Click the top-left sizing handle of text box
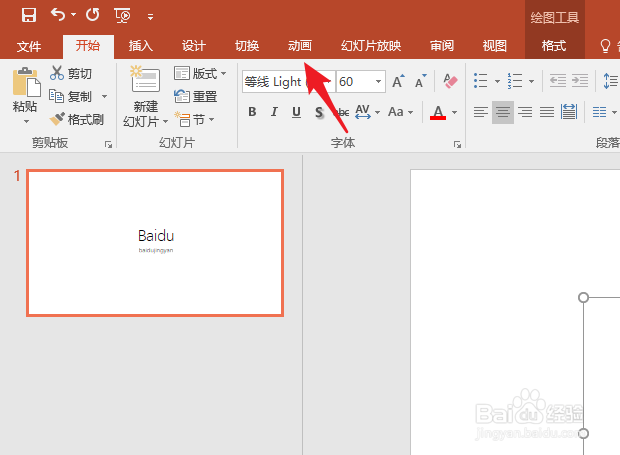This screenshot has width=620, height=455. point(583,297)
